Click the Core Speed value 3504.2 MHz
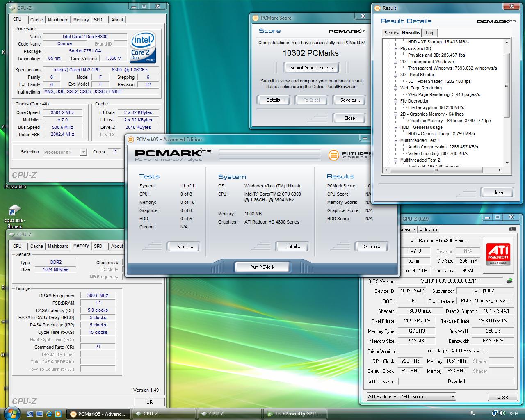Viewport: 525px width, 420px height. tap(63, 112)
